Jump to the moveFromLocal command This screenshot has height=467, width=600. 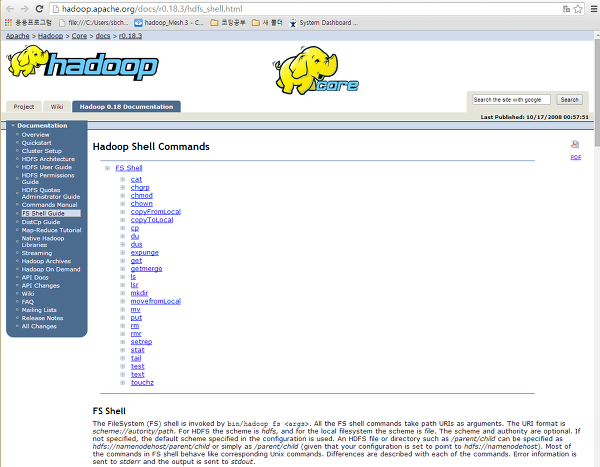coord(155,301)
